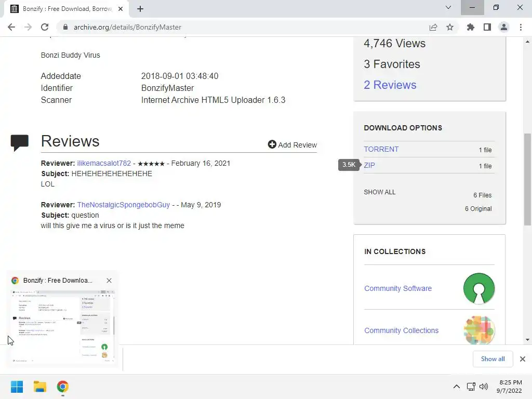Click the 4,746 Views text

click(x=395, y=44)
